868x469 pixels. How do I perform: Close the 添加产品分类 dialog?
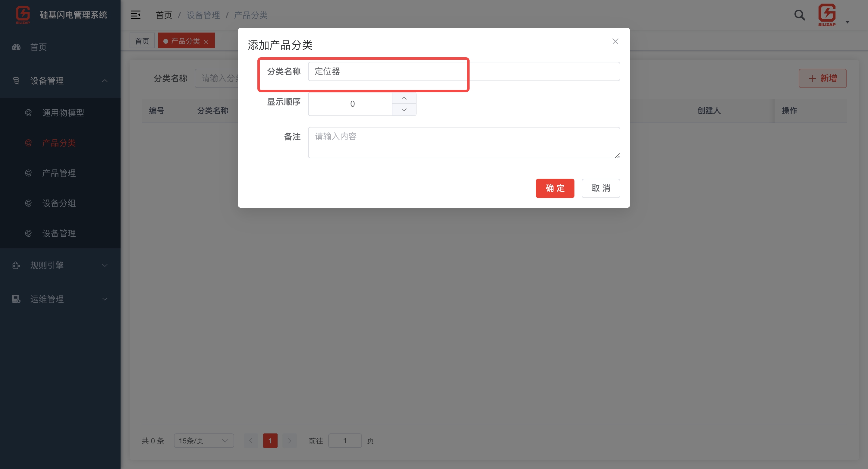(x=615, y=41)
